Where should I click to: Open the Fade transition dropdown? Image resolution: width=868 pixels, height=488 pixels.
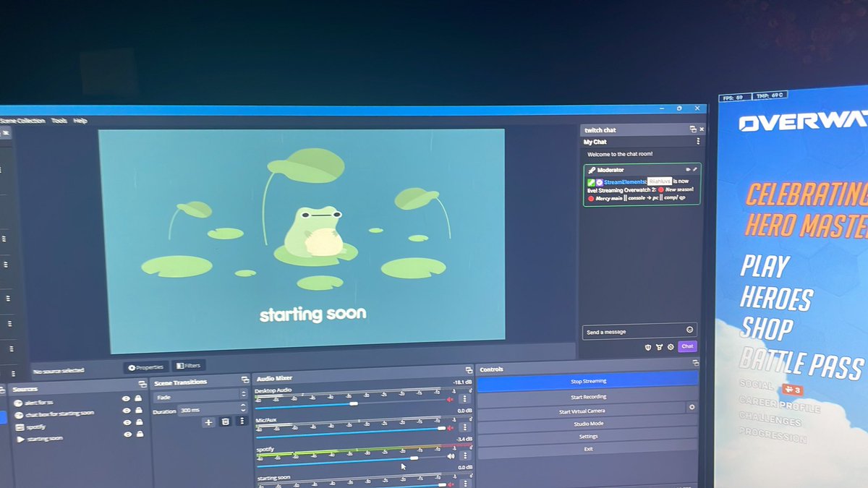(200, 396)
